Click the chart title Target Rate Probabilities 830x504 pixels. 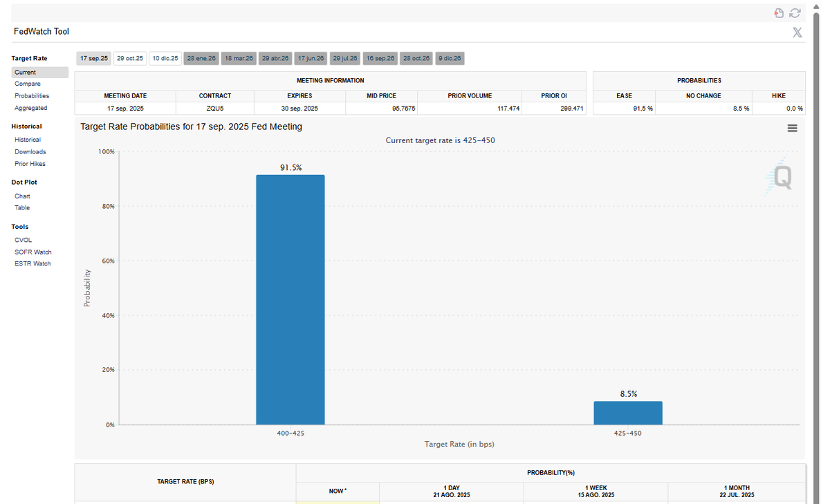tap(192, 127)
